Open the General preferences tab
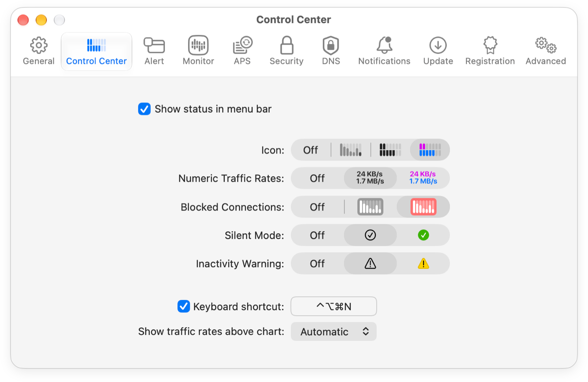The height and width of the screenshot is (382, 588). pos(38,51)
